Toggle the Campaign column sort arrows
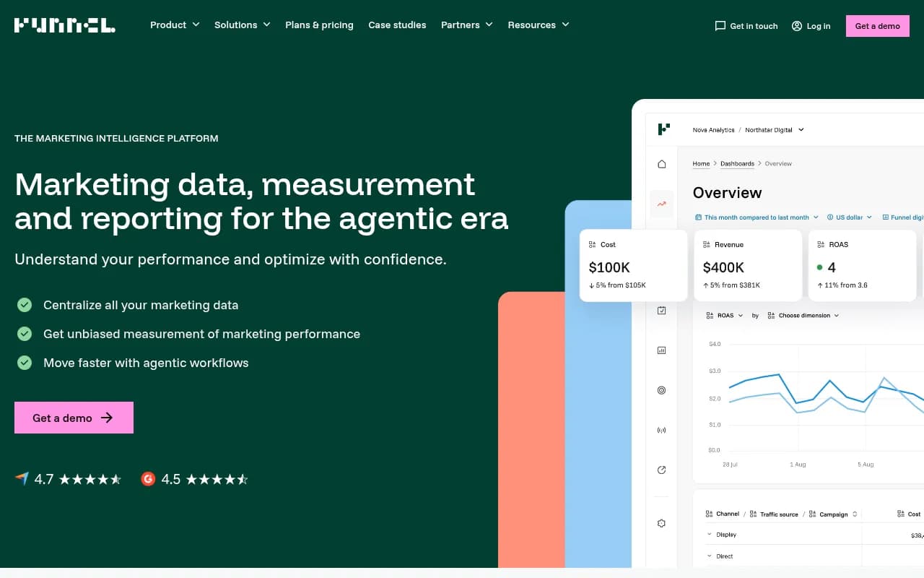The width and height of the screenshot is (924, 578). (855, 514)
